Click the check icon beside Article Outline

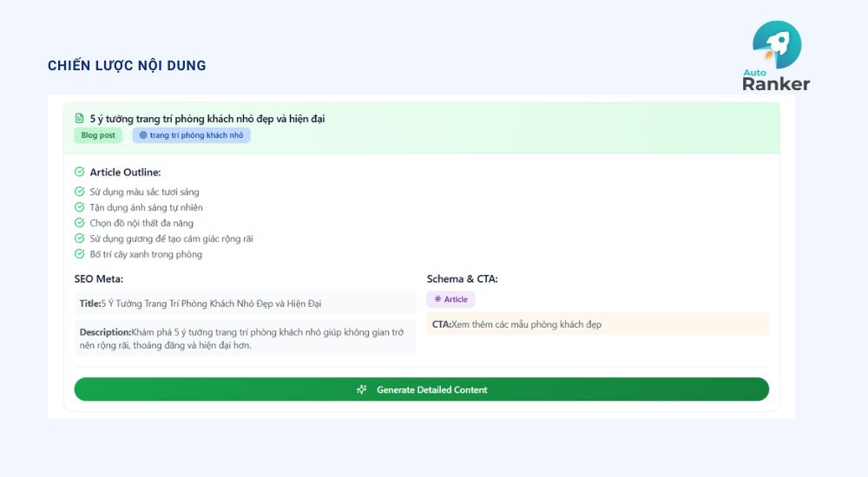(x=80, y=172)
